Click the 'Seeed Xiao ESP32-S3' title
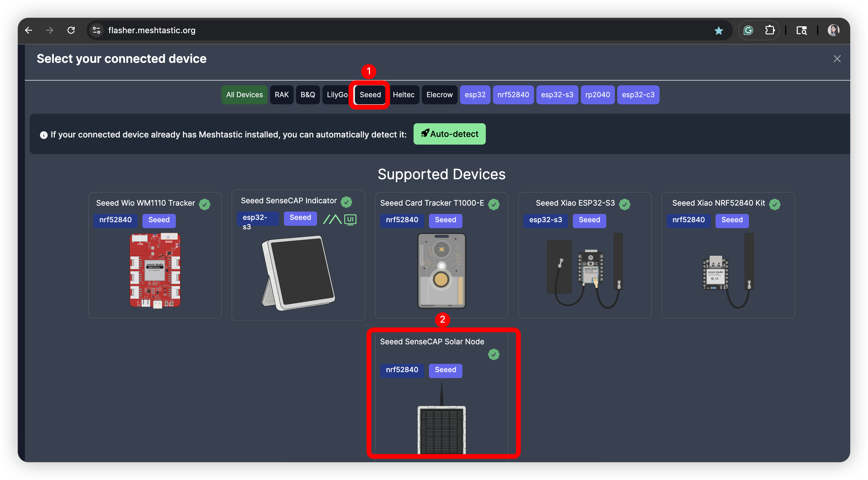This screenshot has height=480, width=868. pyautogui.click(x=575, y=203)
